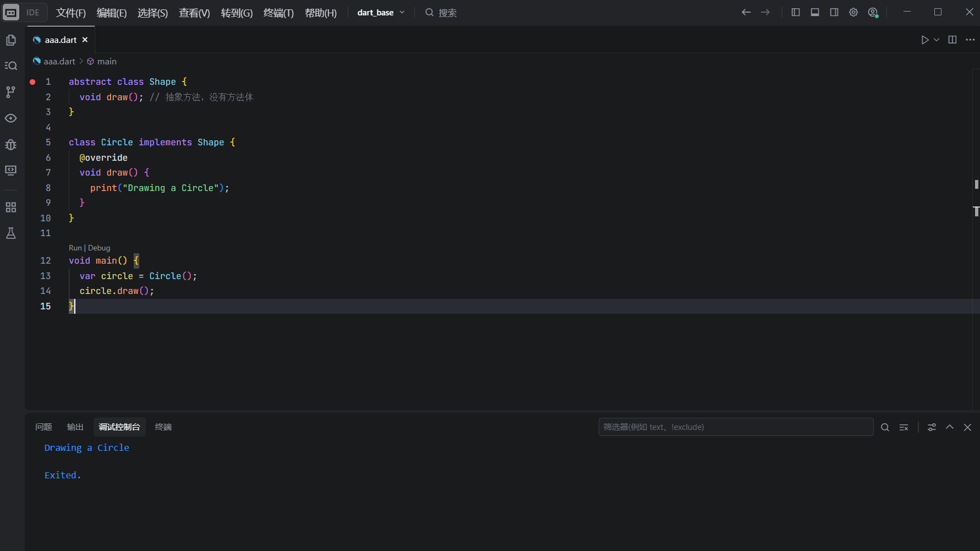Toggle breakpoint on line 1
The width and height of the screenshot is (980, 551).
pyautogui.click(x=32, y=81)
